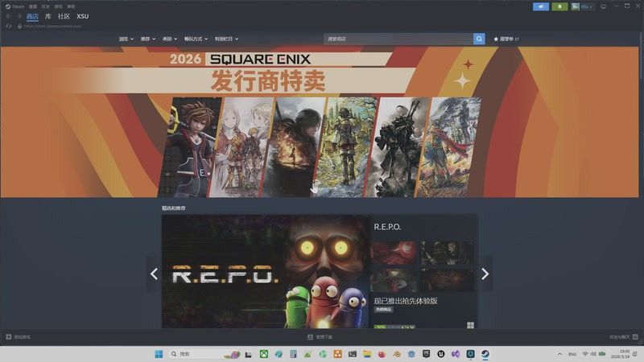Click the 好友与聊天 friends and chat label

(x=620, y=337)
